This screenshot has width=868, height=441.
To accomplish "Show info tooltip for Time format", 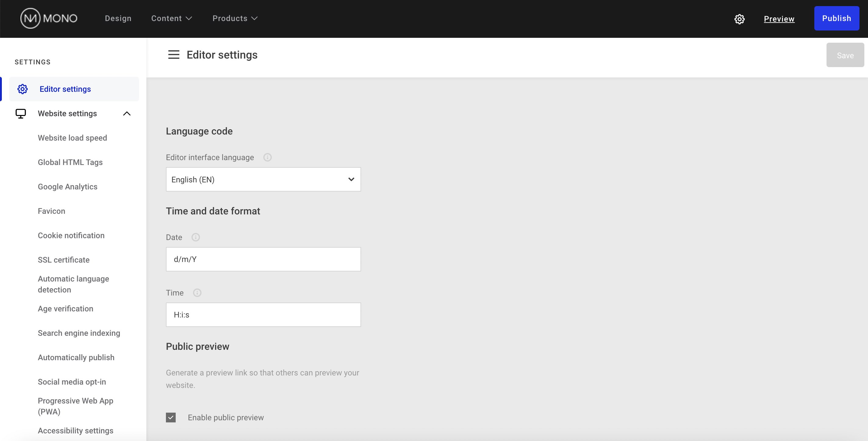I will click(197, 293).
